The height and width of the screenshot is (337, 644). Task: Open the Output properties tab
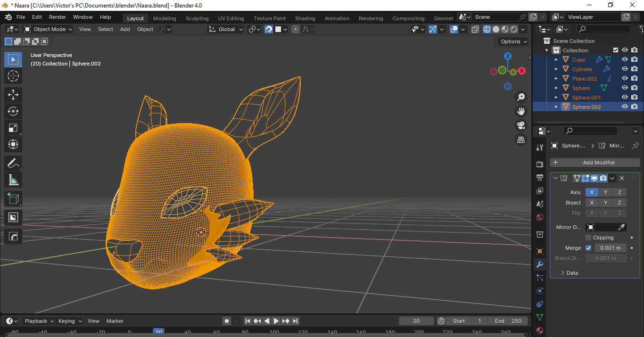(540, 177)
